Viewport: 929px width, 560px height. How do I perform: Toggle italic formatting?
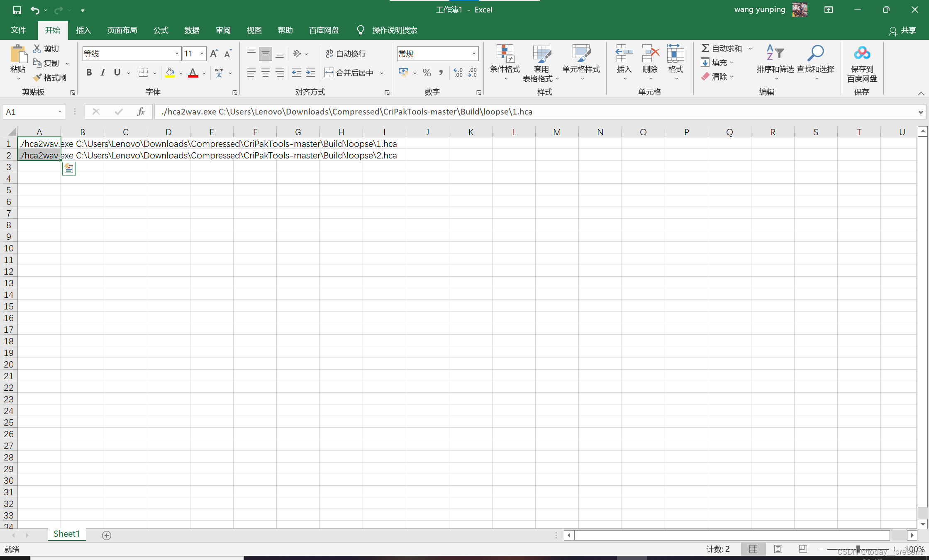tap(103, 73)
